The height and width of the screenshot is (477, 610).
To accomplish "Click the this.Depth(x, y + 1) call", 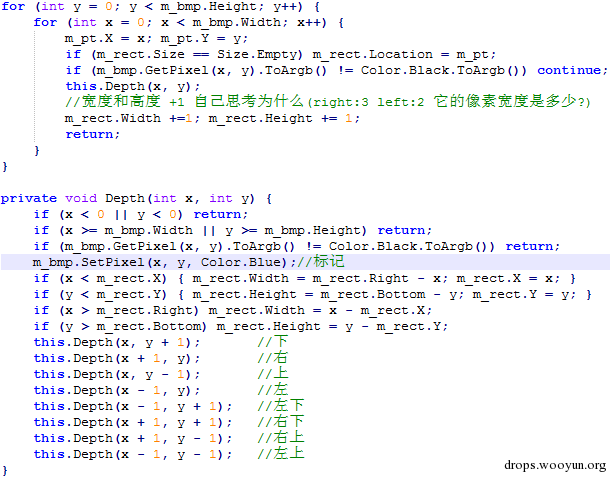I will click(x=117, y=342).
